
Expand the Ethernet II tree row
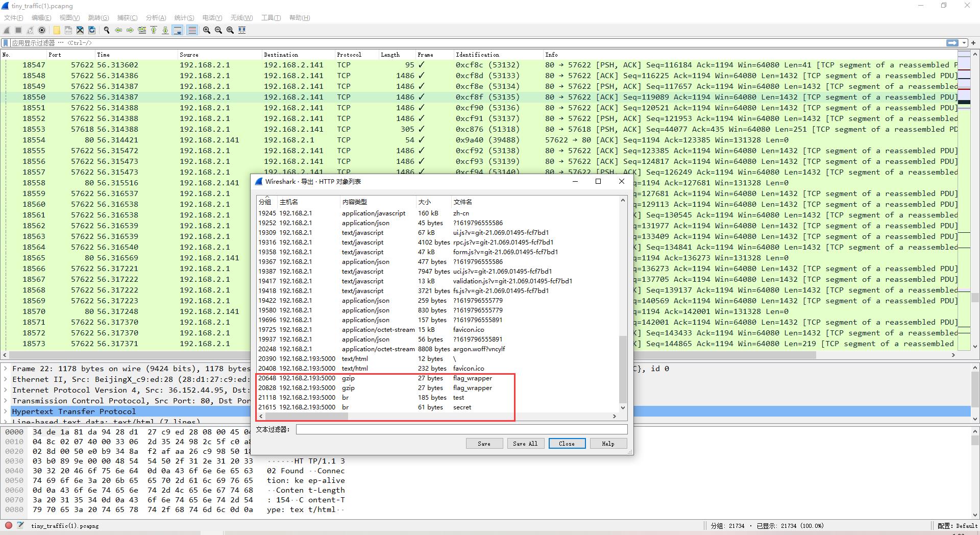tap(6, 379)
